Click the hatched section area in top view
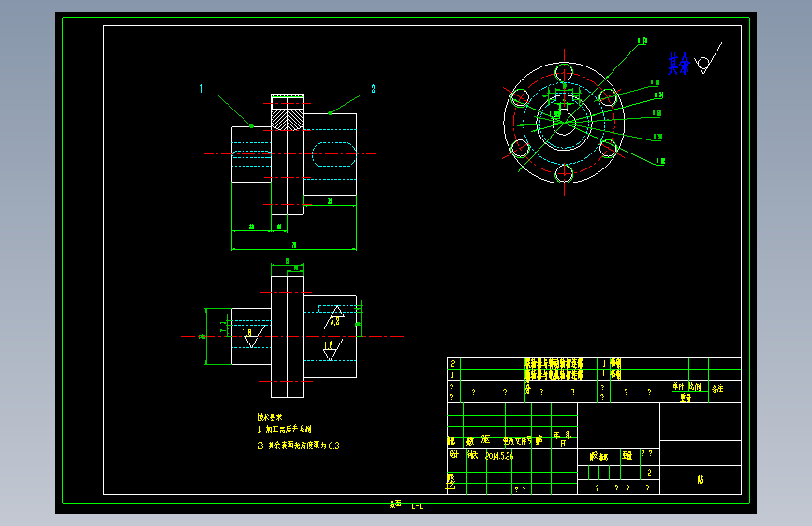The width and height of the screenshot is (812, 526). [288, 120]
